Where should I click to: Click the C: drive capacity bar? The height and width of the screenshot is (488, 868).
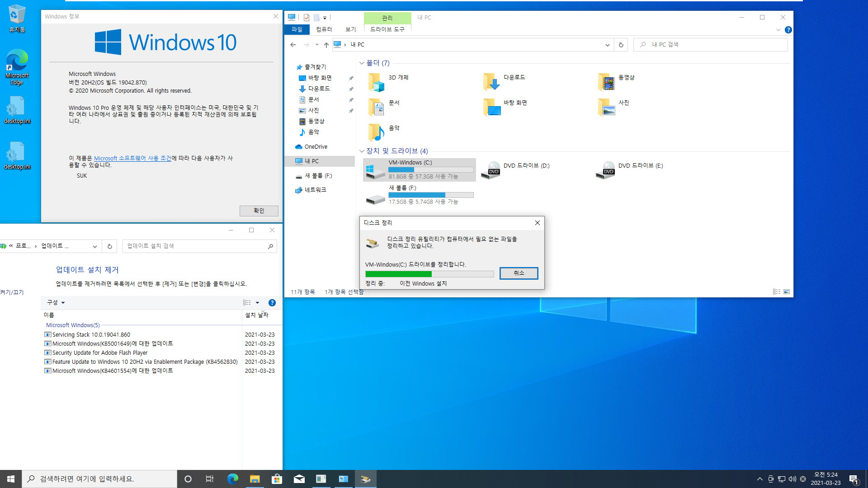(431, 170)
